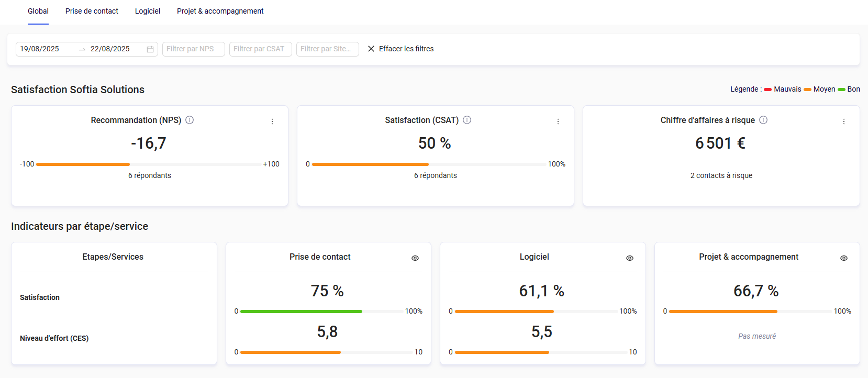Expand the Filtrer par Site dropdown
Viewport: 868px width, 378px height.
pos(327,49)
